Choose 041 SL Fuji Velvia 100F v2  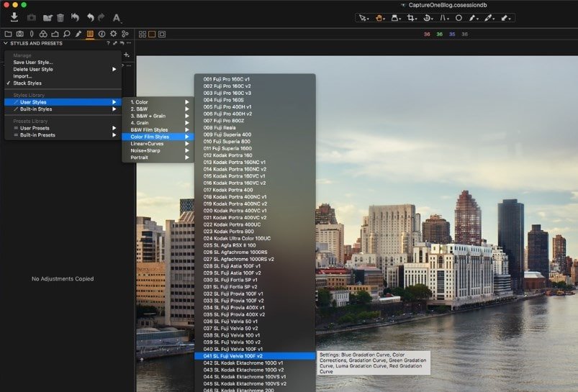233,356
